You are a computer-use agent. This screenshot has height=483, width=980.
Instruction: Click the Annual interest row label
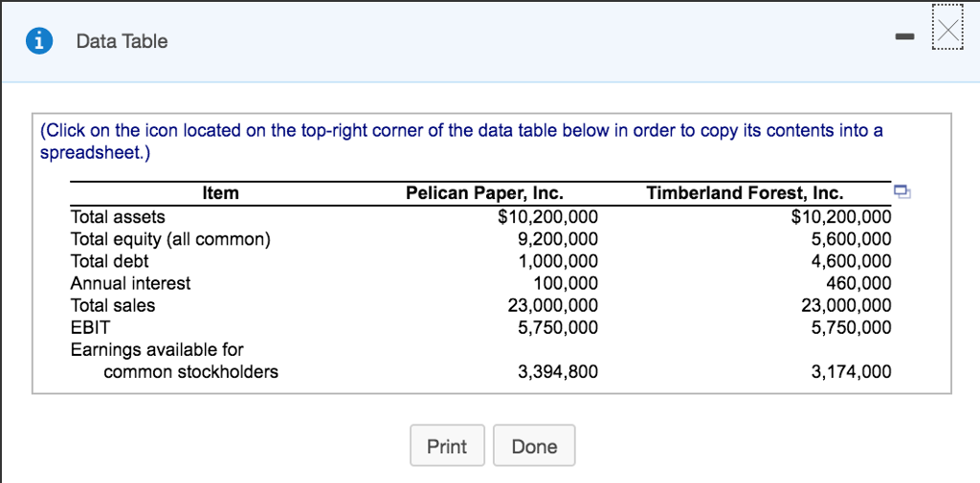(x=130, y=283)
